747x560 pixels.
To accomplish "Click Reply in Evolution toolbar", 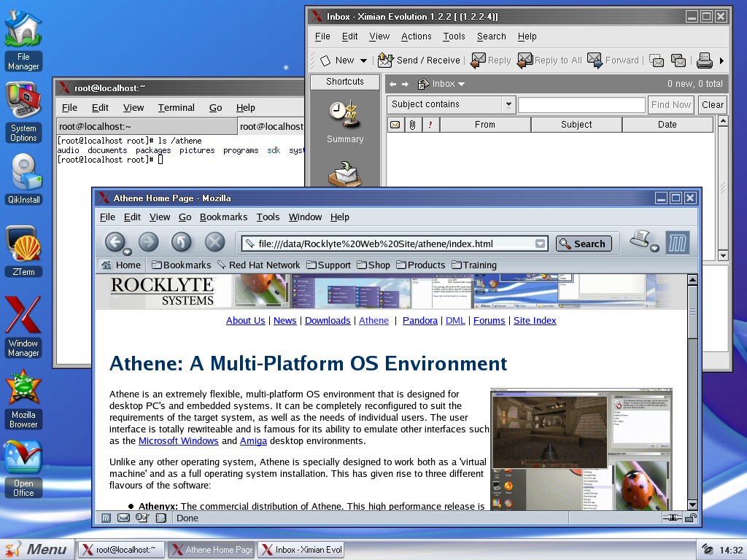I will [x=491, y=61].
